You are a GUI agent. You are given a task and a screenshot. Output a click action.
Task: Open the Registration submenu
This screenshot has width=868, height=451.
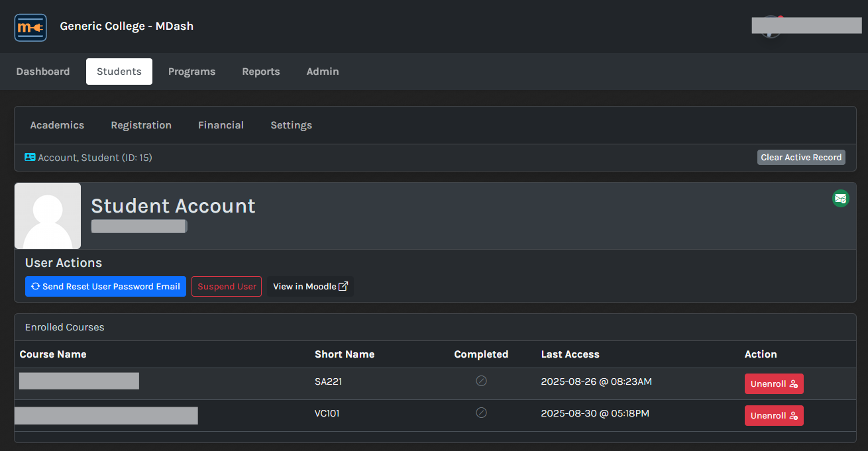[x=141, y=125]
